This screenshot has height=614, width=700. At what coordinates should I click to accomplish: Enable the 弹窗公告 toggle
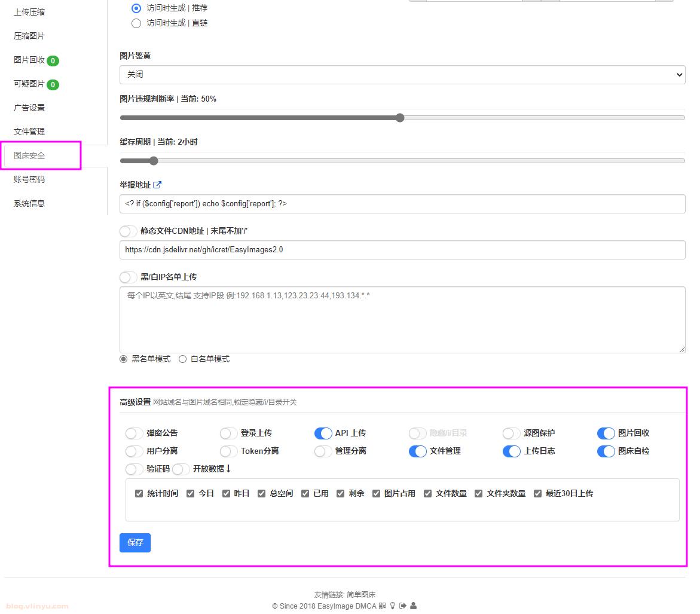[135, 433]
